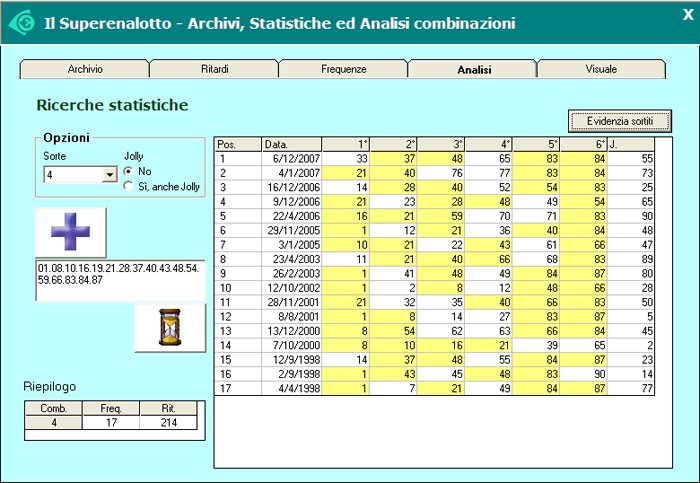Click Jolly value 89 in row 8

coord(631,259)
